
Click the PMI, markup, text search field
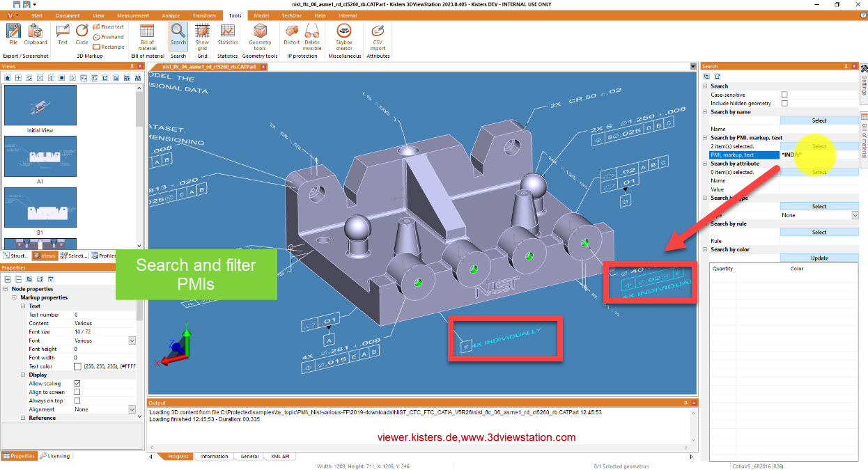(x=819, y=155)
